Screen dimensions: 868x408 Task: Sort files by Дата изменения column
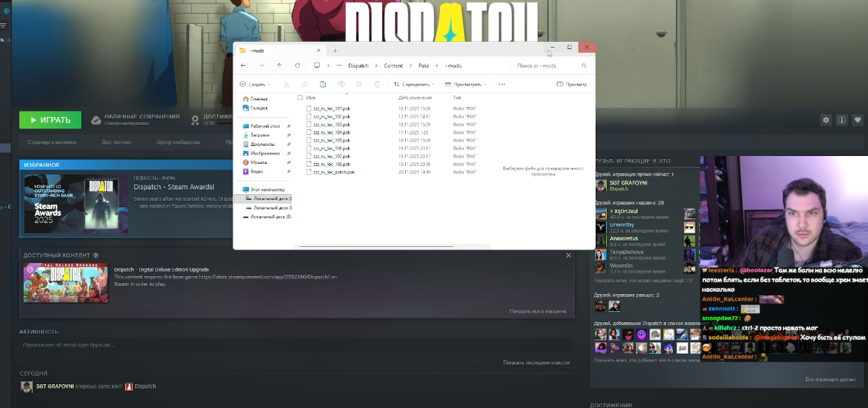click(x=415, y=97)
